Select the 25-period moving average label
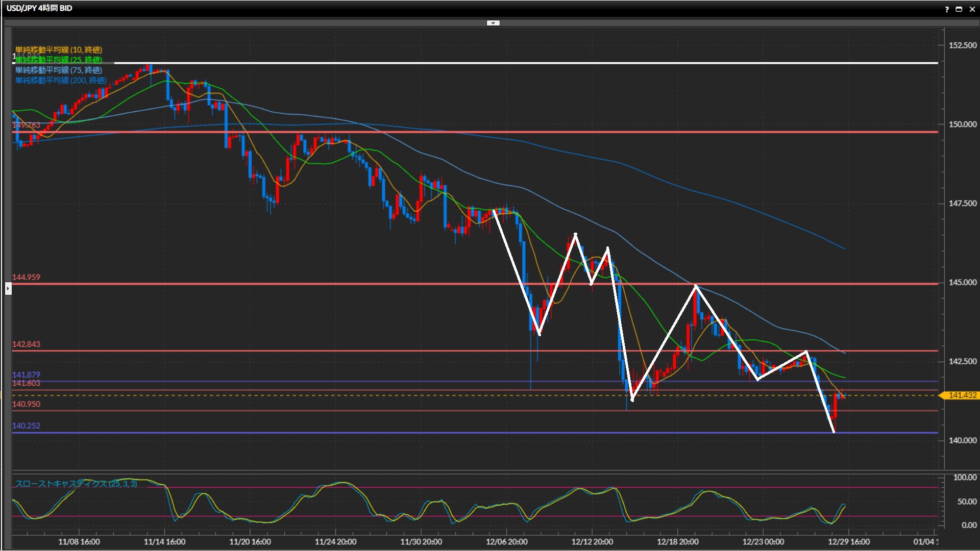980x551 pixels. coord(59,60)
